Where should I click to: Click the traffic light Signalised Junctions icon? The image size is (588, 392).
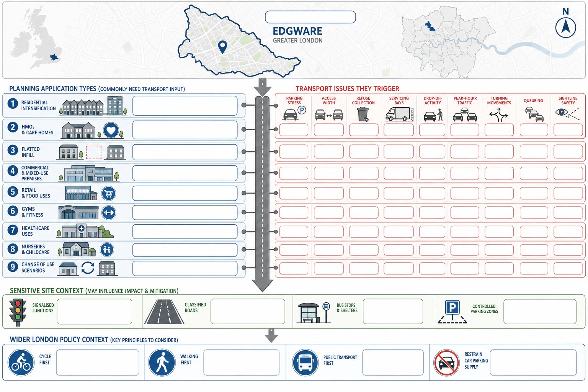pyautogui.click(x=17, y=312)
